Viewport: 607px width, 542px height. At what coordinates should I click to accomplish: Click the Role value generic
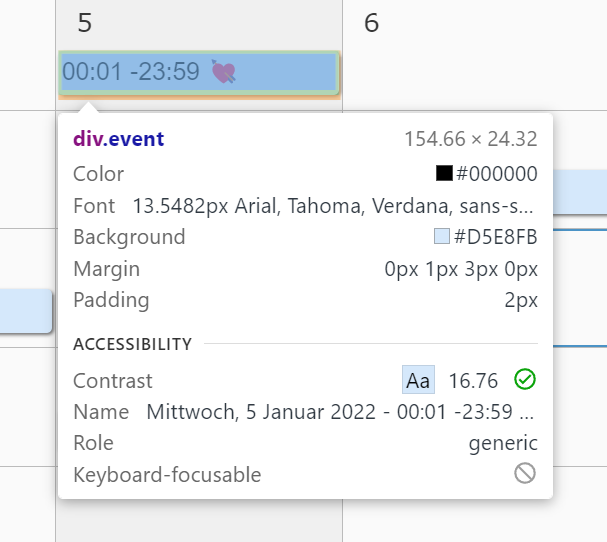coord(503,443)
